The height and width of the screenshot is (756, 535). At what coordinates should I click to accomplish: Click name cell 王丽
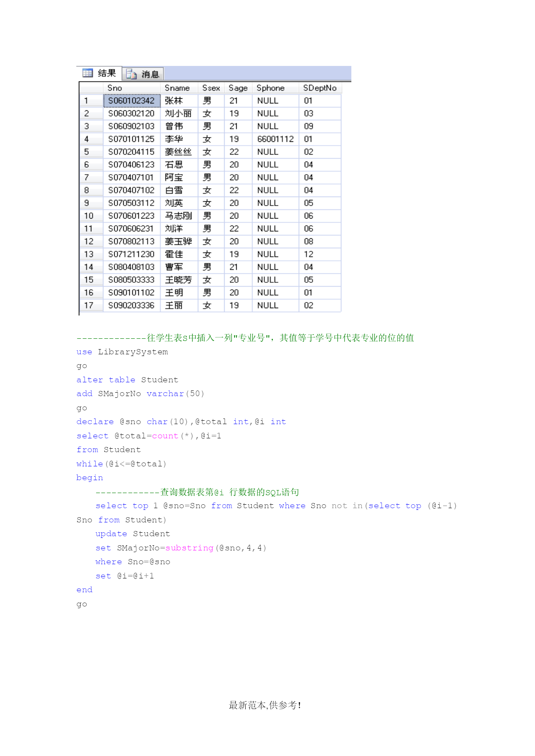coord(179,305)
